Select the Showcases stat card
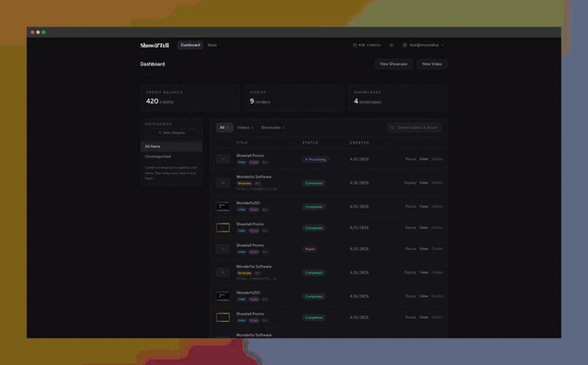Screen dimensions: 588x365 398,97
